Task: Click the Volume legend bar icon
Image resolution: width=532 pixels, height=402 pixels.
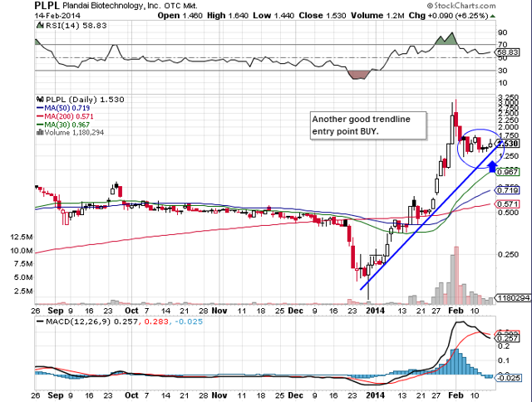Action: [40, 132]
